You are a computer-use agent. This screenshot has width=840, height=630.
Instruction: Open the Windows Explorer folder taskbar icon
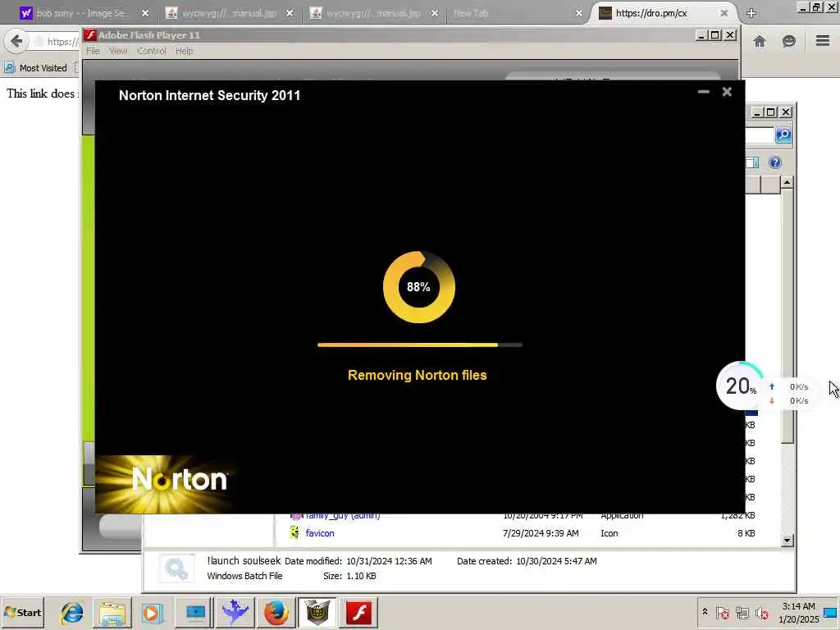112,612
